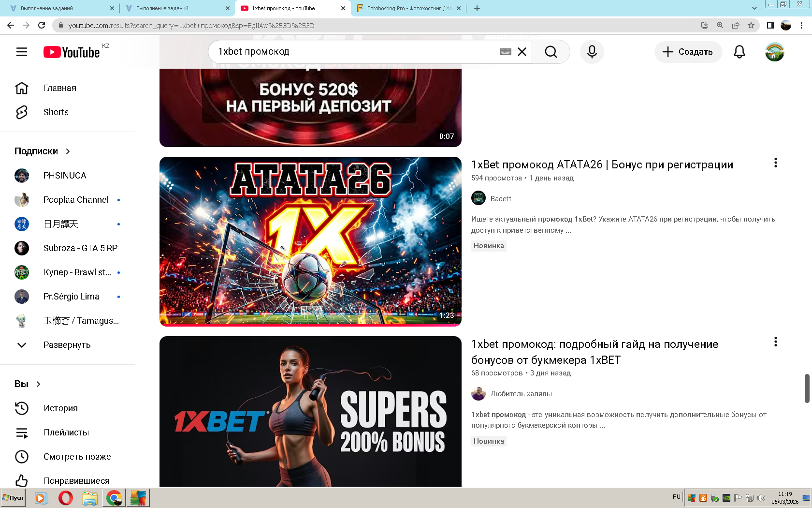Install the app from the address bar

pos(705,25)
